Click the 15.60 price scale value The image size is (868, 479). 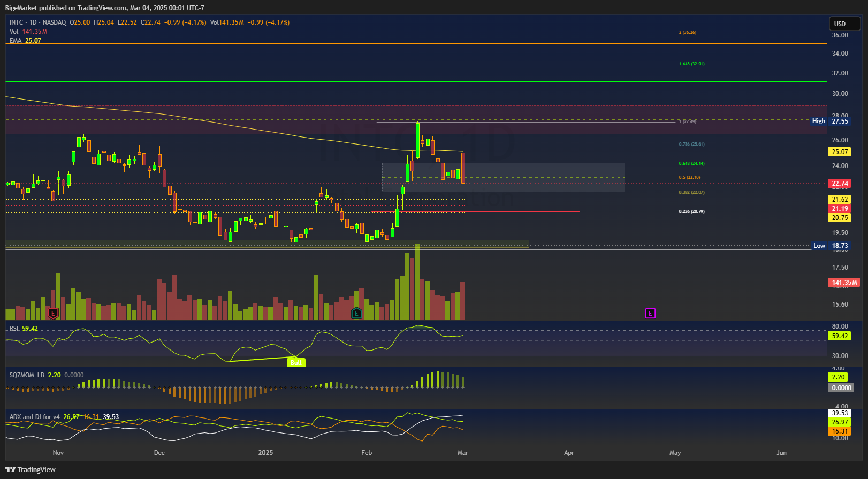click(x=840, y=305)
